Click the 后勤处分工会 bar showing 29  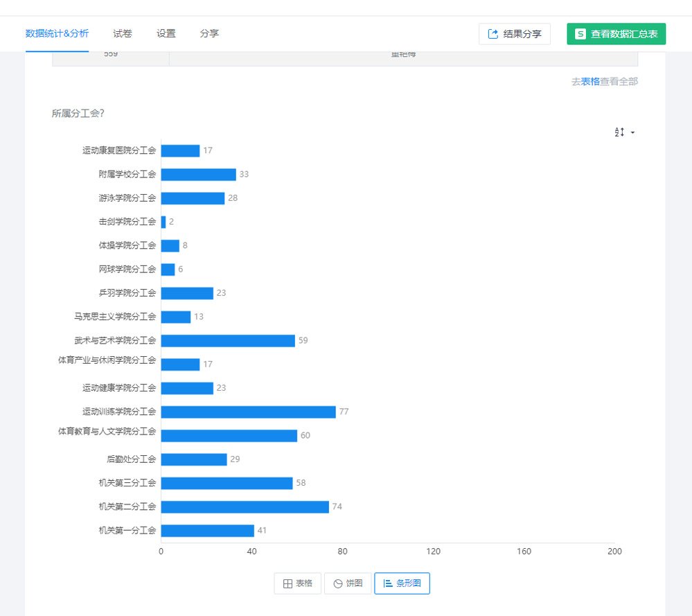point(194,459)
